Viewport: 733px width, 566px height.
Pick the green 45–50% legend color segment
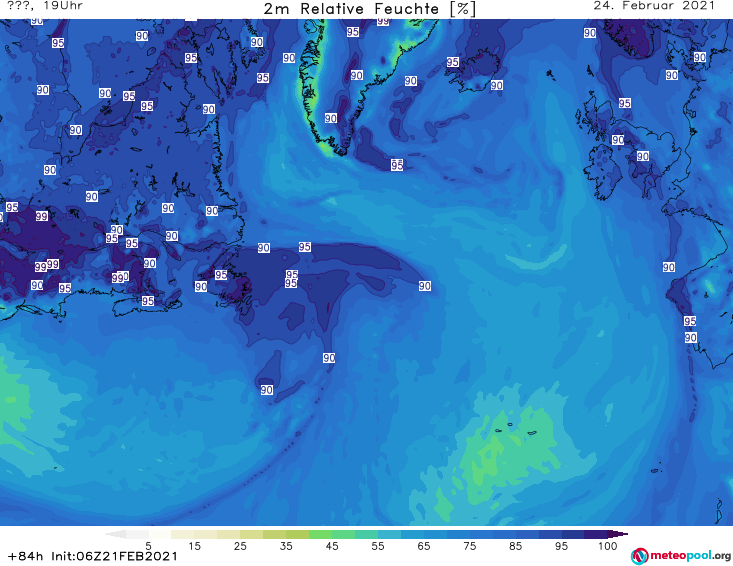343,534
